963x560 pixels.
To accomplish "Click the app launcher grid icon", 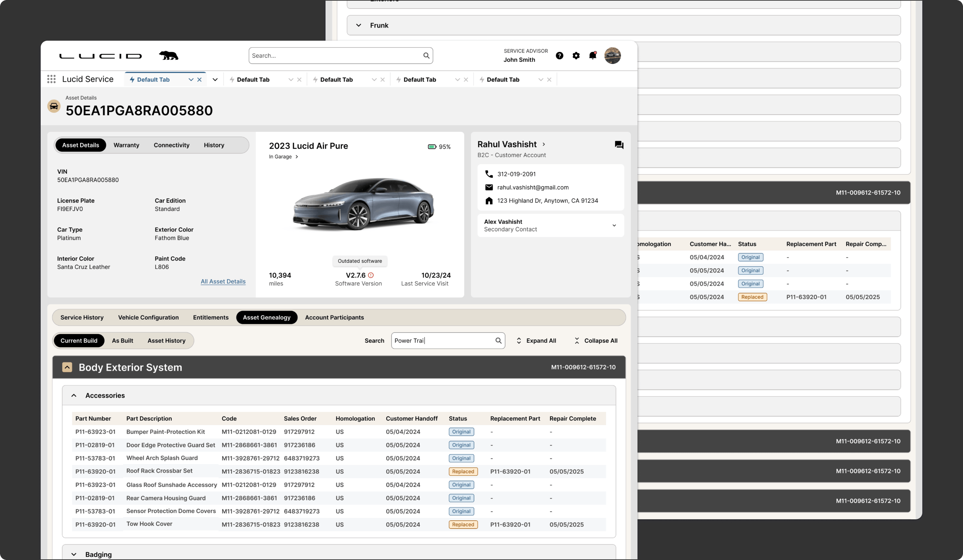I will pos(51,79).
